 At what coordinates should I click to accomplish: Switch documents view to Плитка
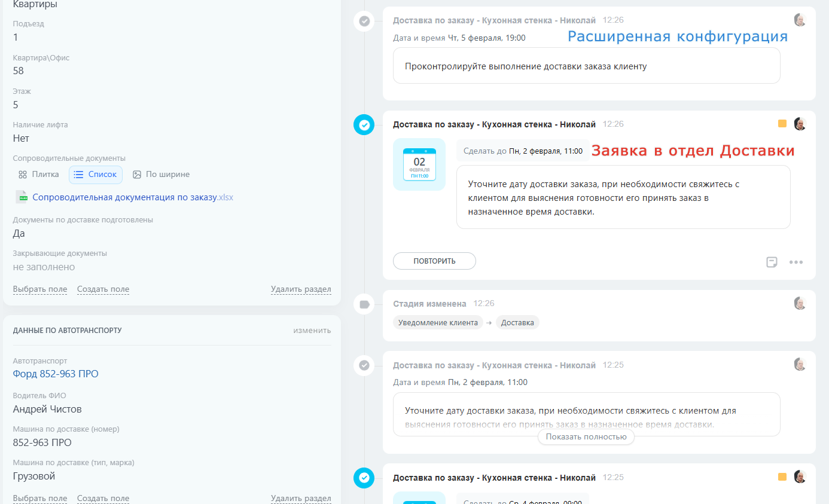(x=38, y=175)
